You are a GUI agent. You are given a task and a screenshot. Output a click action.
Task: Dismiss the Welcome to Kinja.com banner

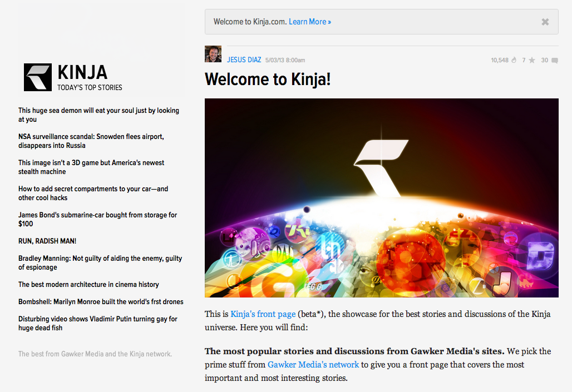point(545,22)
